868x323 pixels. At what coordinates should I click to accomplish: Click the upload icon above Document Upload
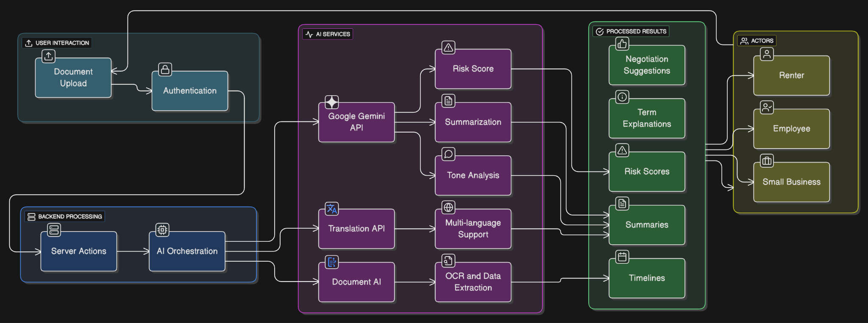tap(48, 56)
